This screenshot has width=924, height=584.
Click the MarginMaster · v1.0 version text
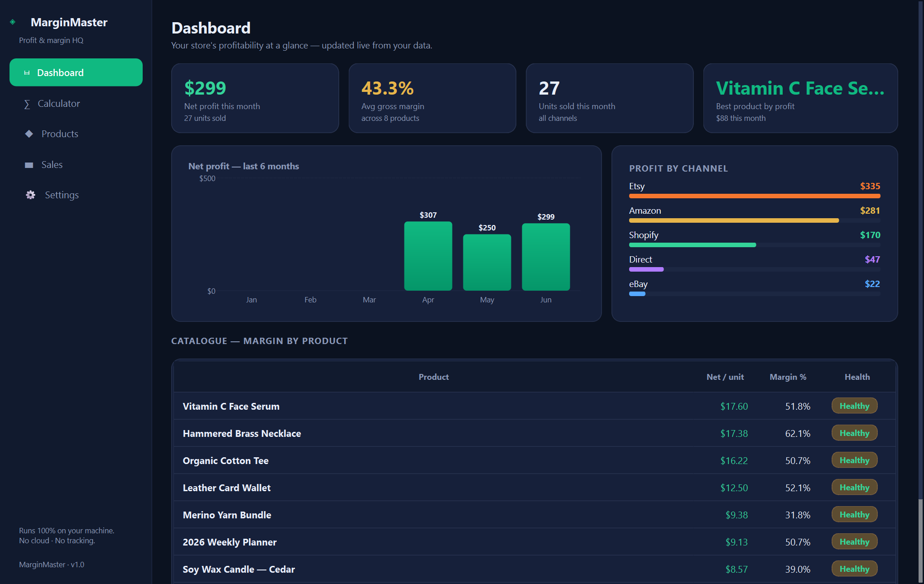coord(52,565)
